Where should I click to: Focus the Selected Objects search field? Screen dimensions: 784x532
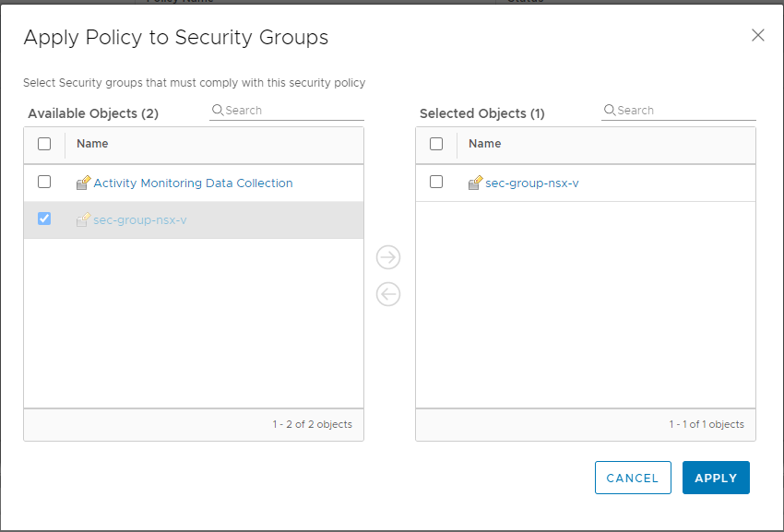684,111
